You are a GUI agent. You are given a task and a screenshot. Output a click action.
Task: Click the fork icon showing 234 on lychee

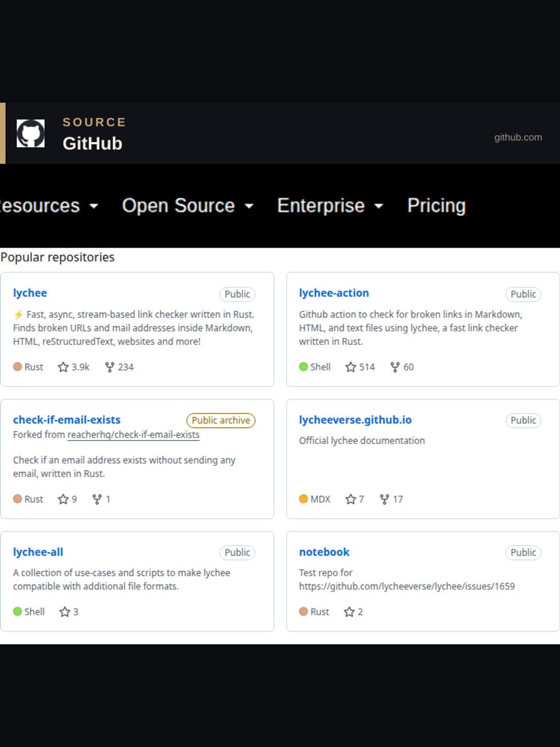tap(109, 367)
